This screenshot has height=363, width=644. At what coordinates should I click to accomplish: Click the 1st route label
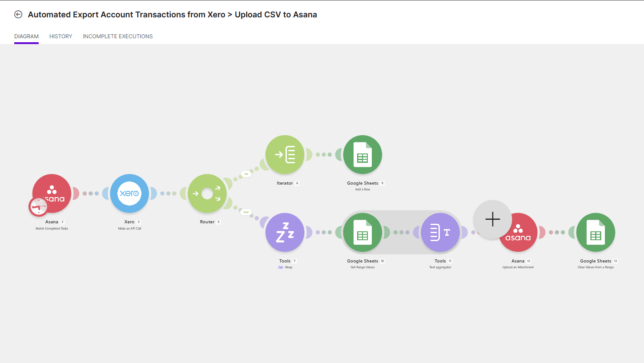click(x=246, y=174)
